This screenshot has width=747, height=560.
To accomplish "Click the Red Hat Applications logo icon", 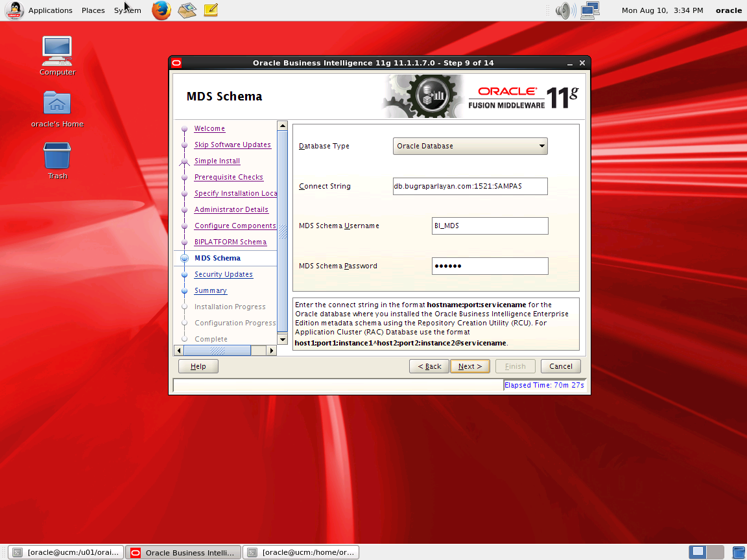I will [14, 10].
